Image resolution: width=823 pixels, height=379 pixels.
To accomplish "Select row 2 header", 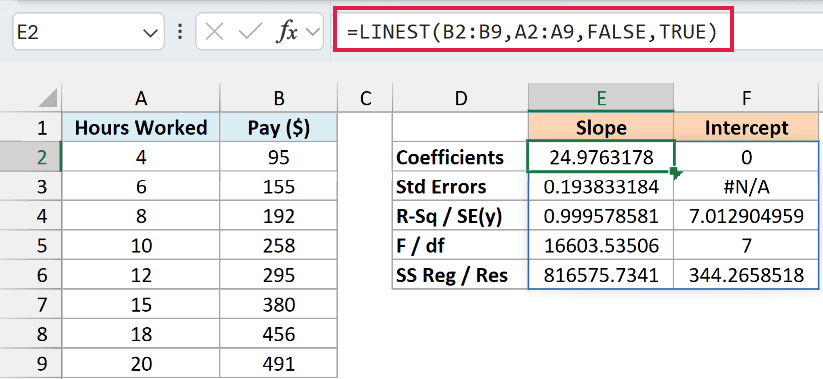I will pos(30,157).
